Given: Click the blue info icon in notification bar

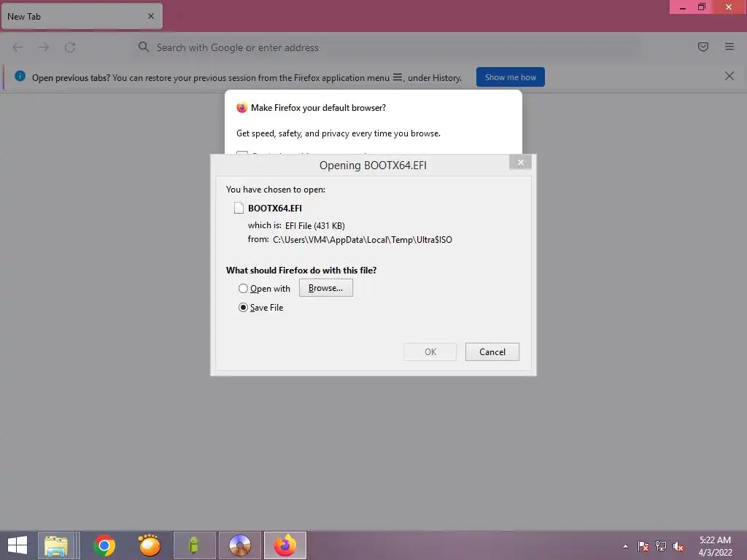Looking at the screenshot, I should (x=20, y=76).
